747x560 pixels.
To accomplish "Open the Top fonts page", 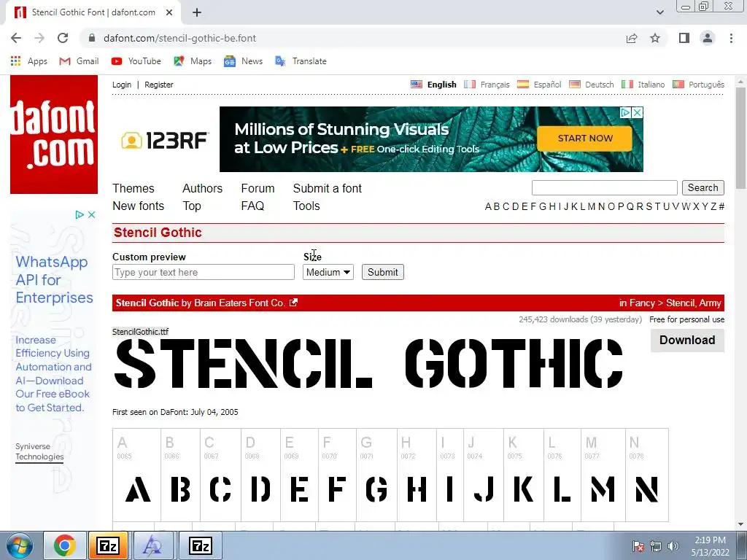I will pyautogui.click(x=192, y=206).
